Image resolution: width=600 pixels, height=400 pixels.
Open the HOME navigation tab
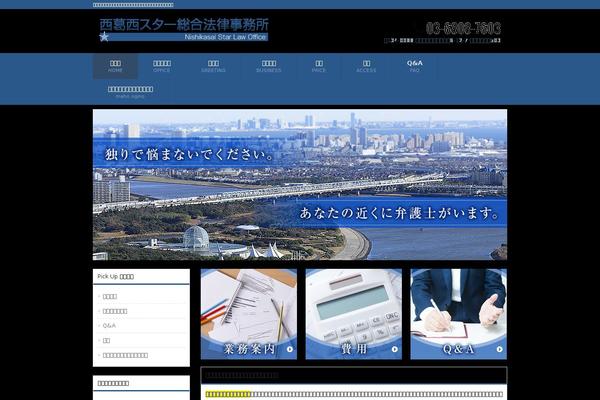point(115,66)
